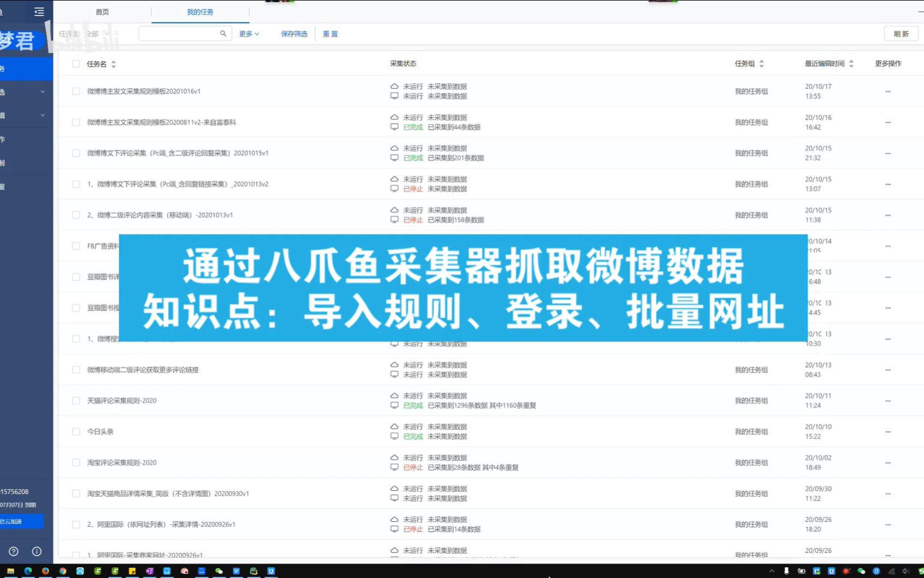This screenshot has height=578, width=924.
Task: Open WeChat from the system tray
Action: pos(219,571)
